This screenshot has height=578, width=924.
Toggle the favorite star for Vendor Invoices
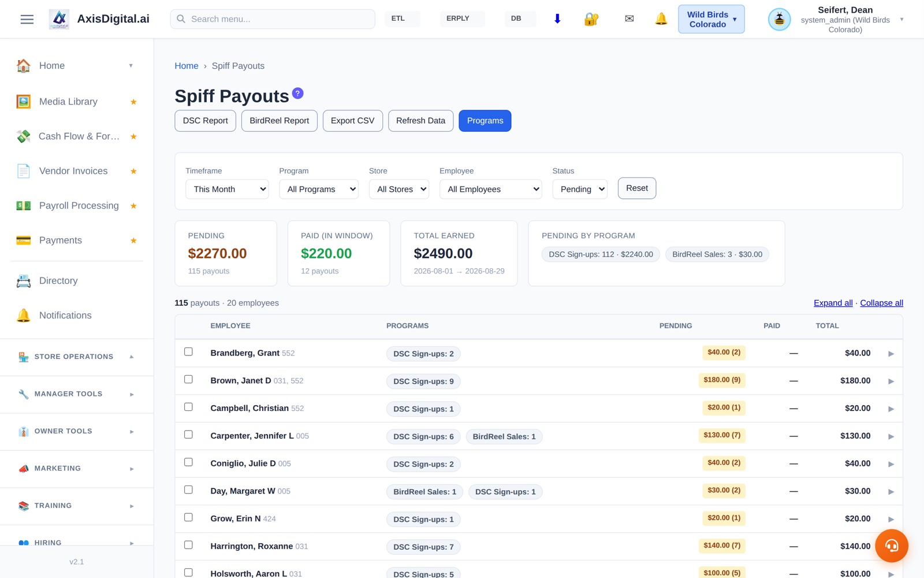pos(133,171)
